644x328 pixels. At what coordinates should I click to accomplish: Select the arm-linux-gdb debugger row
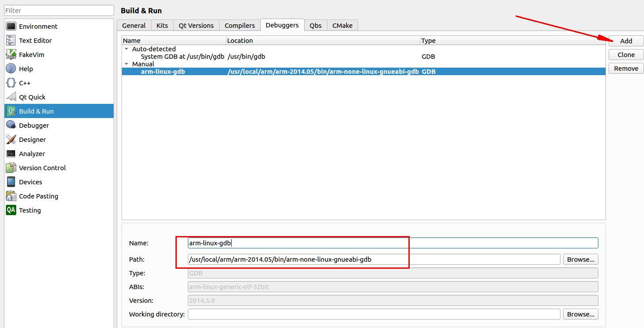[x=363, y=72]
